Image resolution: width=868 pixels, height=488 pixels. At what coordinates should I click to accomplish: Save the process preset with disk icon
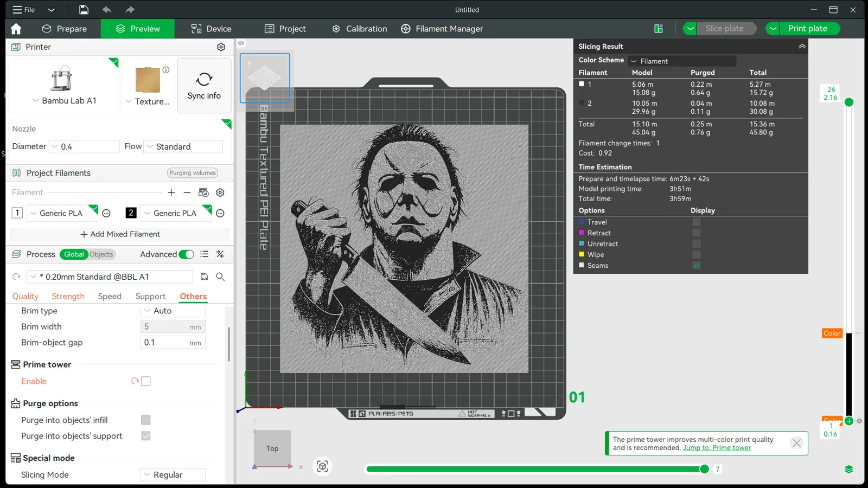pos(205,277)
